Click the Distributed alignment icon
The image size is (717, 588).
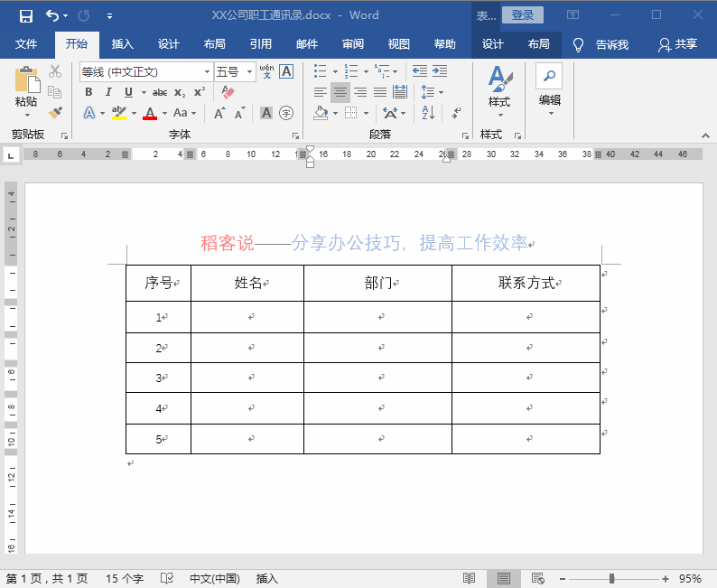(400, 92)
